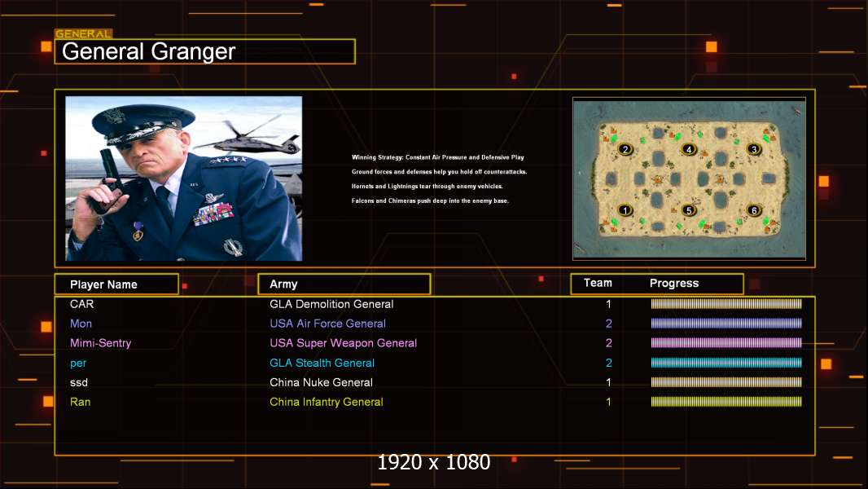Select player name Mon

[81, 324]
